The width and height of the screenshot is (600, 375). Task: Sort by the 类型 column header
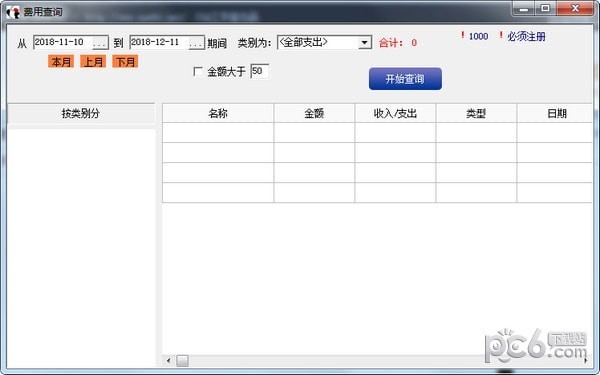476,113
